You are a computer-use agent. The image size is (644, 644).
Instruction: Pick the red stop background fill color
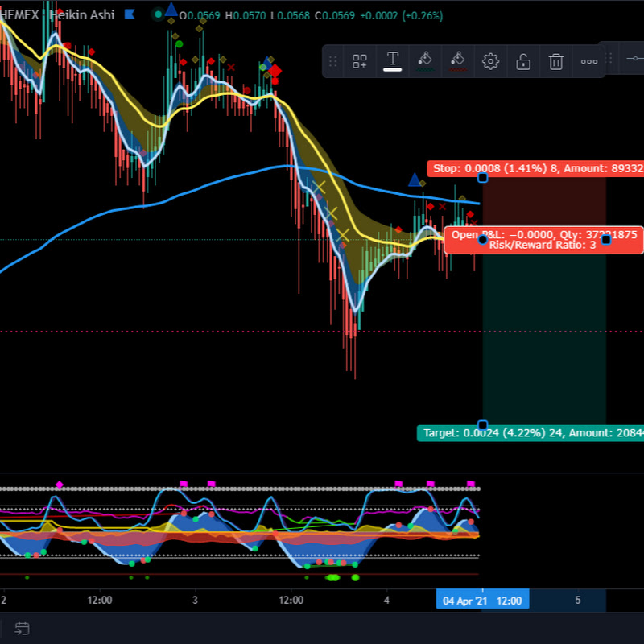tap(458, 60)
